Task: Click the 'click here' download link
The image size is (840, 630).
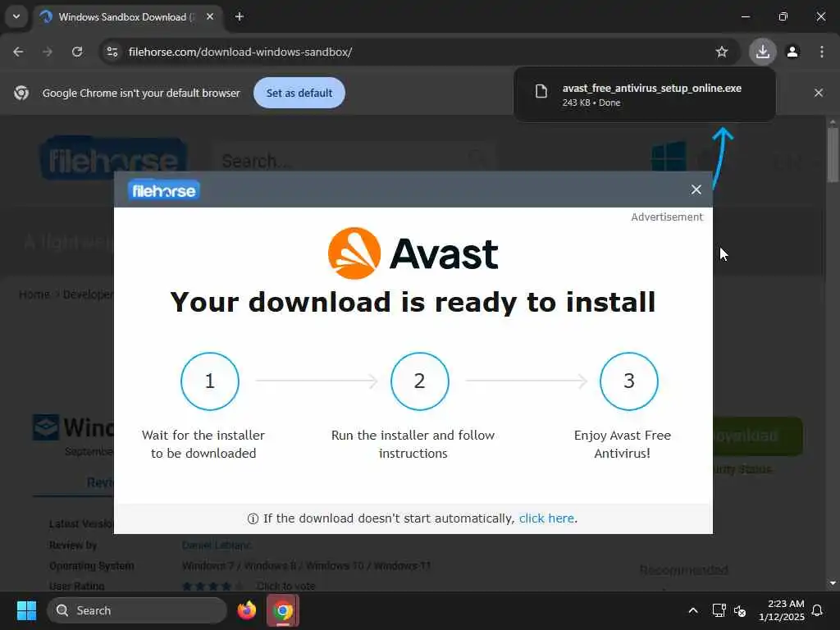Action: pos(546,518)
